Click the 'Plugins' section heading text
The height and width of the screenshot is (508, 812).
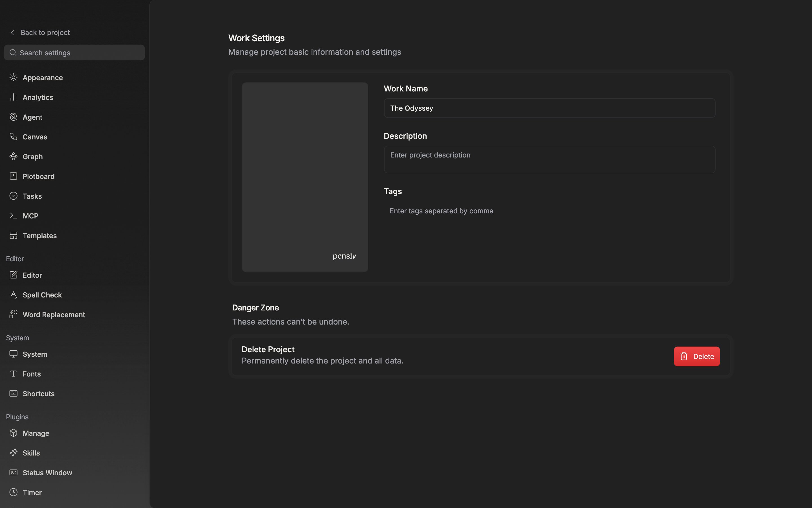(17, 417)
